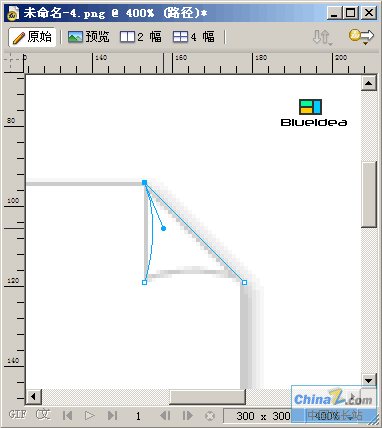Screen dimensions: 382x428
Task: Jump to the last frame
Action: 112,416
